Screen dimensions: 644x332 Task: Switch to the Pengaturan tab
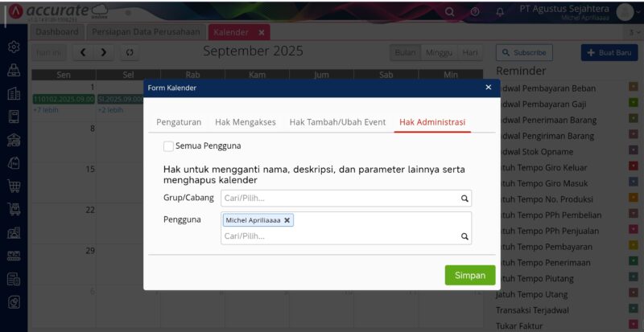[x=178, y=121]
